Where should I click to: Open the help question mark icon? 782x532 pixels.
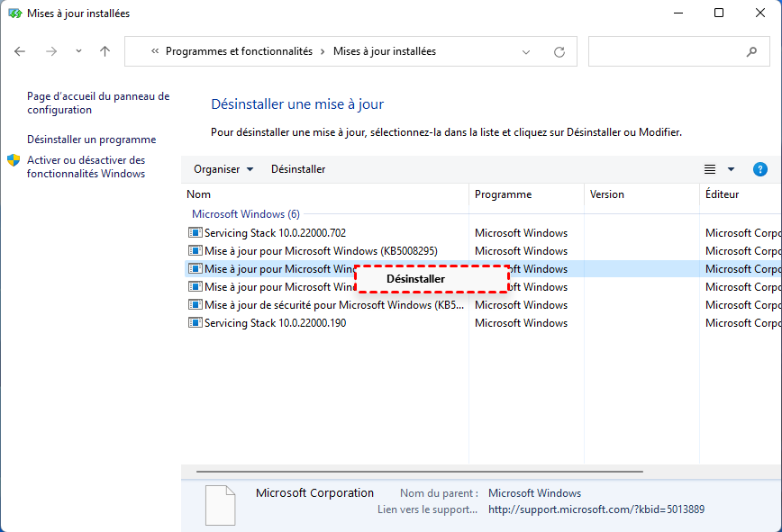[x=759, y=169]
